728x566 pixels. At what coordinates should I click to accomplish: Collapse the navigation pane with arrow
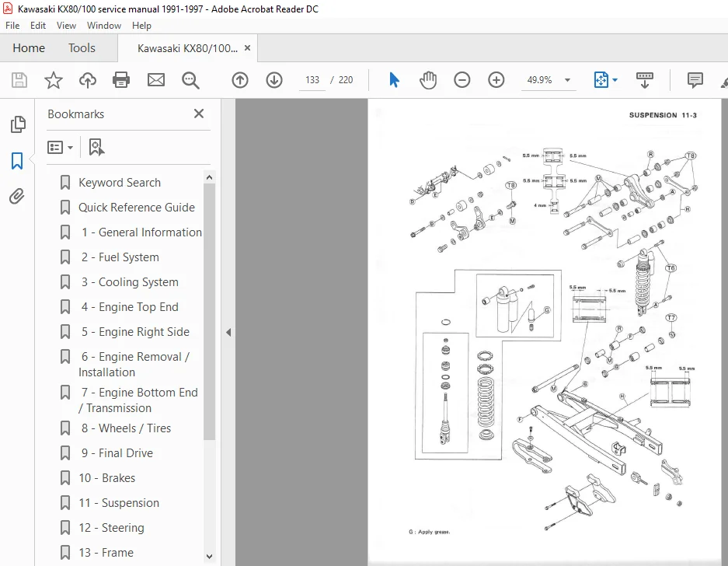pyautogui.click(x=228, y=332)
